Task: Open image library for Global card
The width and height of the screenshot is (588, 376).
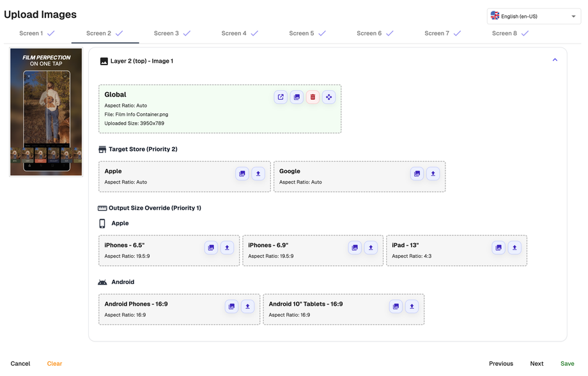Action: coord(297,97)
